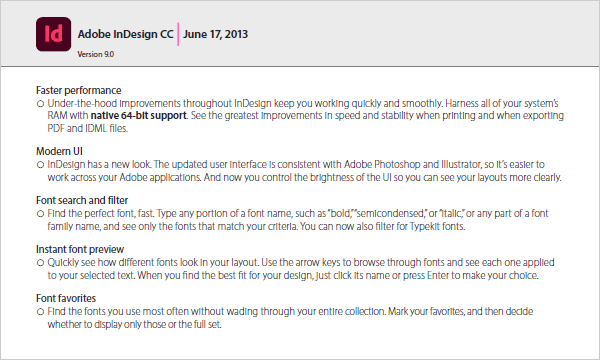Screen dimensions: 600x360
Task: Click the June 17, 2013 release date
Action: pos(215,34)
